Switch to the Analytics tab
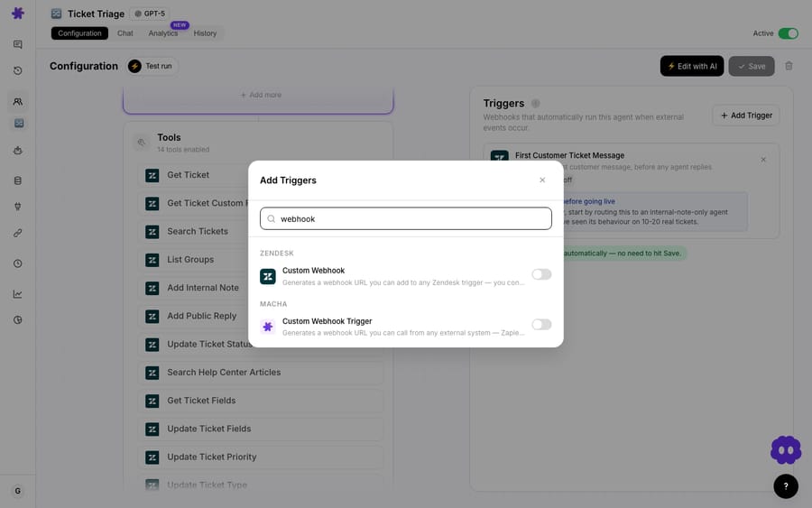The width and height of the screenshot is (812, 508). pyautogui.click(x=163, y=33)
